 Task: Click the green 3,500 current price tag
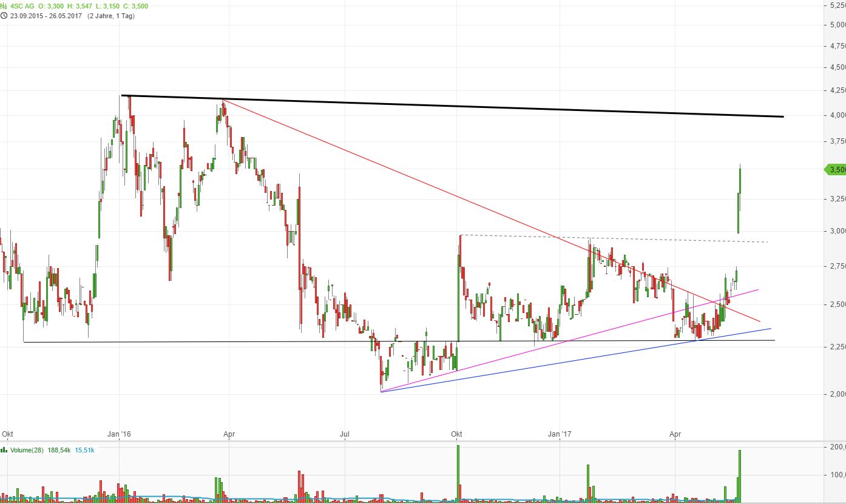pyautogui.click(x=836, y=169)
